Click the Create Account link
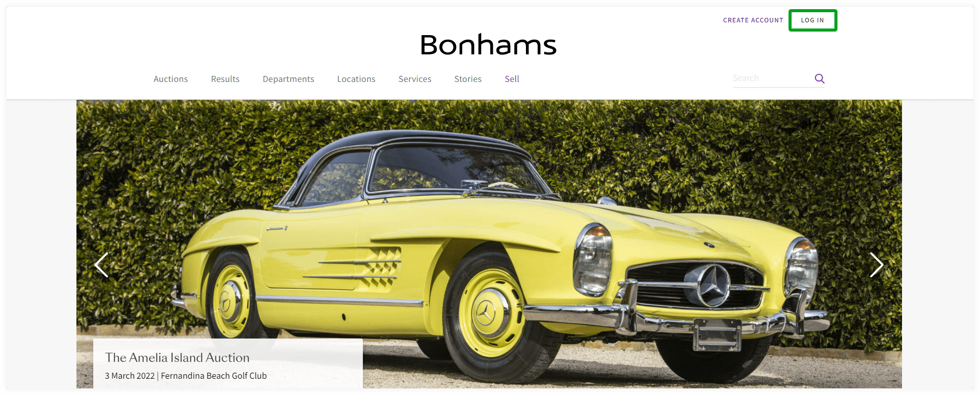 [753, 20]
